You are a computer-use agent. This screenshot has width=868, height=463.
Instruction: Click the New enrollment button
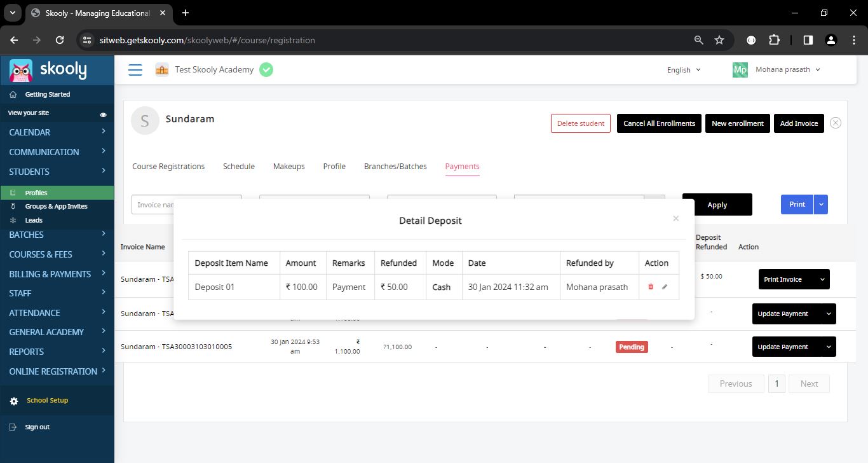(x=738, y=123)
